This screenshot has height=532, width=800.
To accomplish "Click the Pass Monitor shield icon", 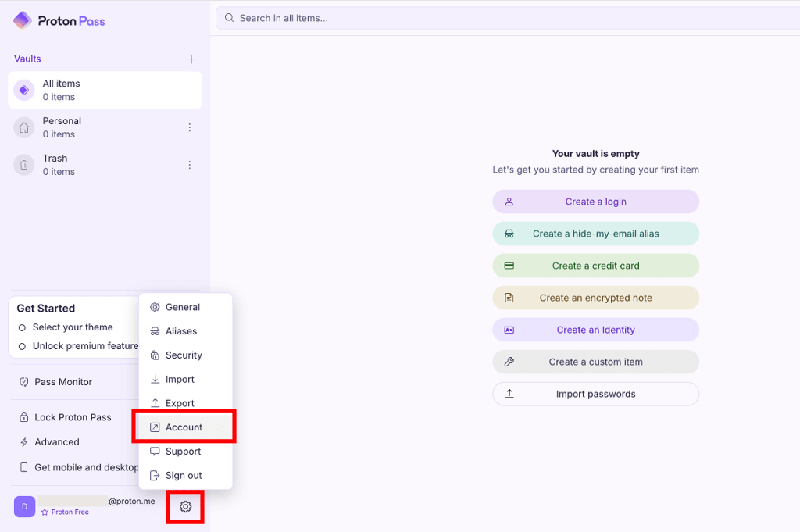I will pyautogui.click(x=23, y=381).
